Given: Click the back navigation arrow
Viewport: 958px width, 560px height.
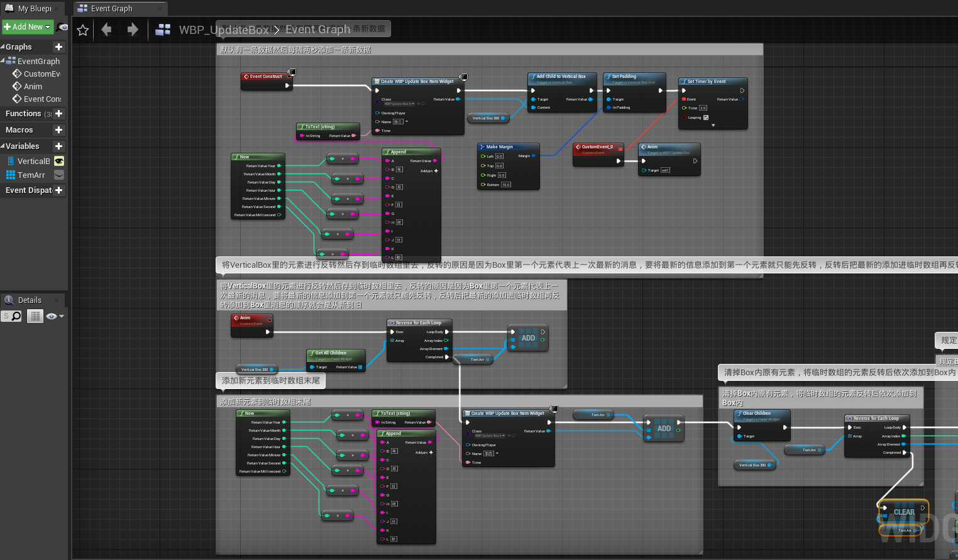Looking at the screenshot, I should click(x=106, y=29).
